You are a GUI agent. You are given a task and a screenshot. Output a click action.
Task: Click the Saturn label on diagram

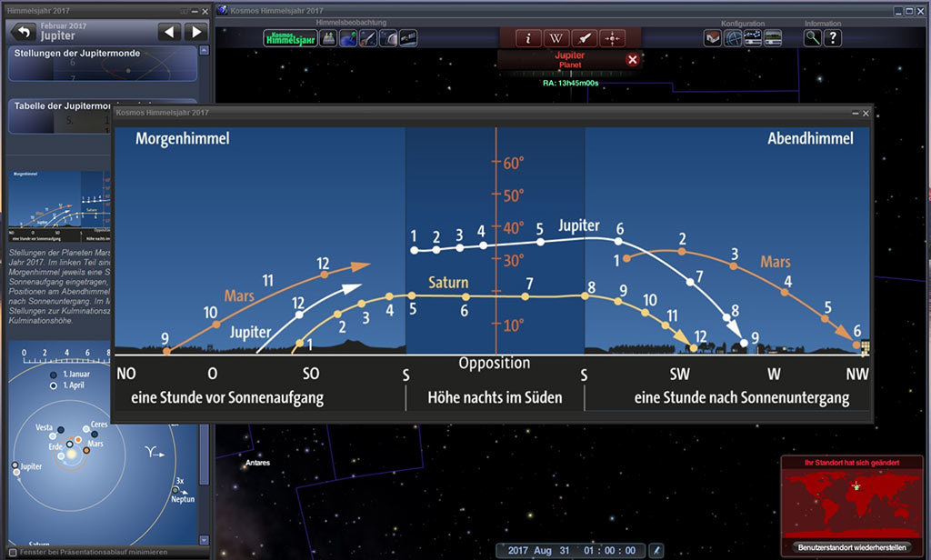(448, 283)
